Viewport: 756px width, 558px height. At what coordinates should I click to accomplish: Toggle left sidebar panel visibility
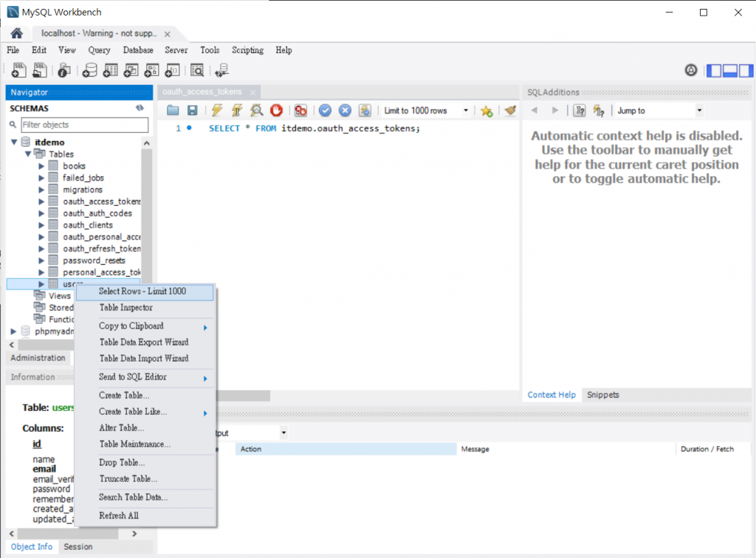pyautogui.click(x=714, y=70)
